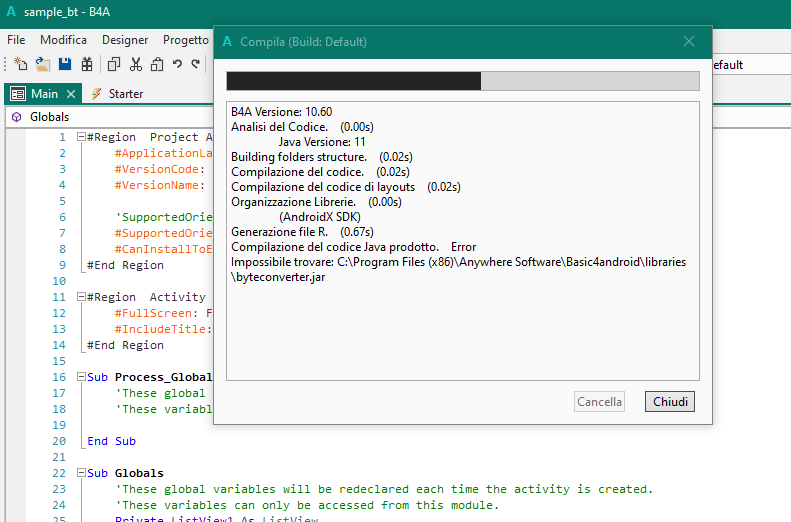The image size is (791, 522).
Task: Click '#ApplicationLa' code on line 2
Action: click(163, 153)
